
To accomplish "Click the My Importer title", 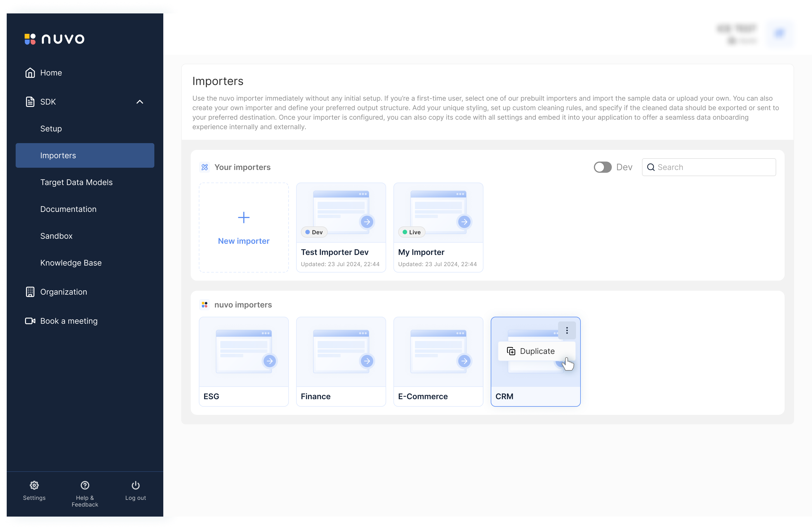I will (x=421, y=252).
